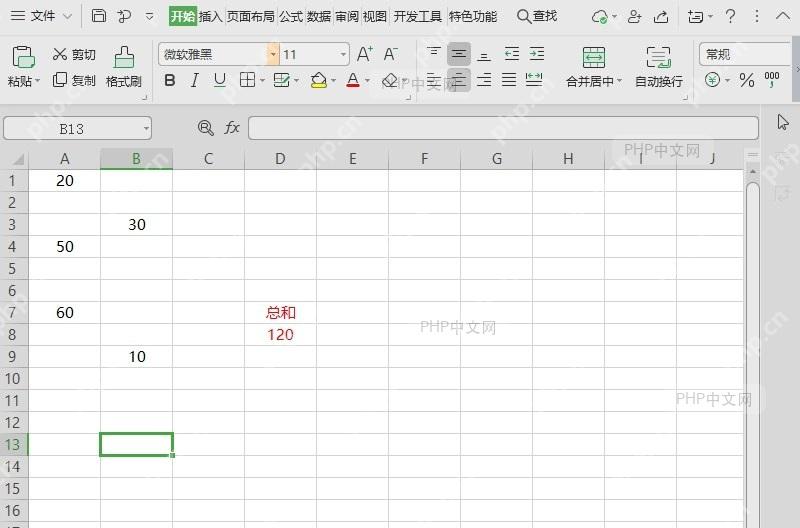
Task: Collapse the ribbon with the up chevron
Action: pos(783,16)
